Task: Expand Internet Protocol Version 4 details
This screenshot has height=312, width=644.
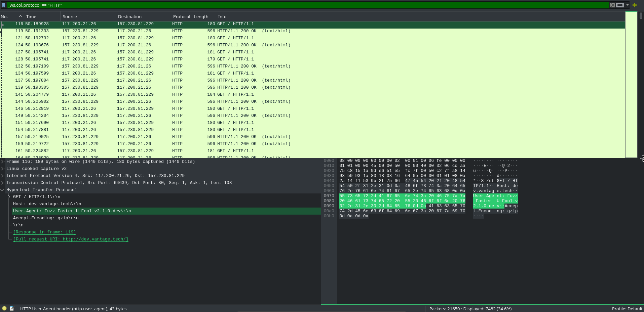Action: [x=2, y=175]
